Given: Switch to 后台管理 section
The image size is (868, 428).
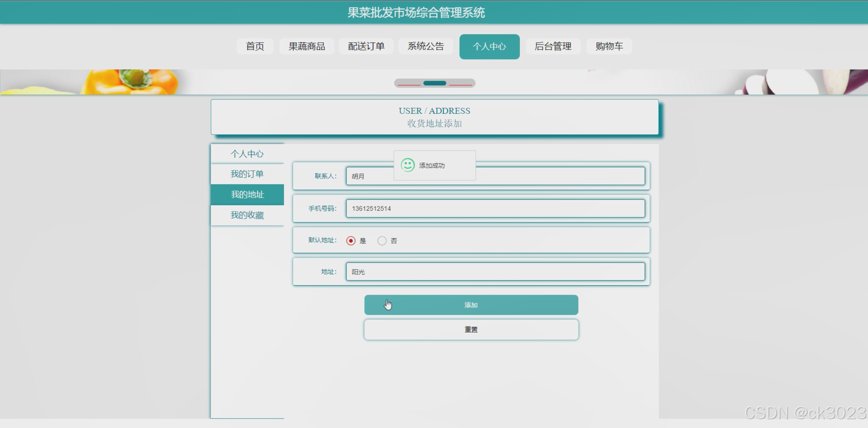Looking at the screenshot, I should pos(553,47).
